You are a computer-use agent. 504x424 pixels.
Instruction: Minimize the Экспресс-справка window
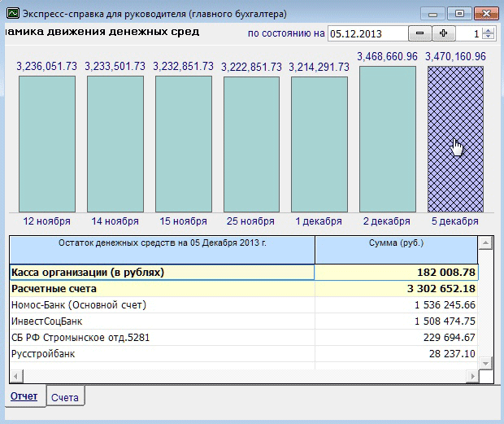[432, 14]
